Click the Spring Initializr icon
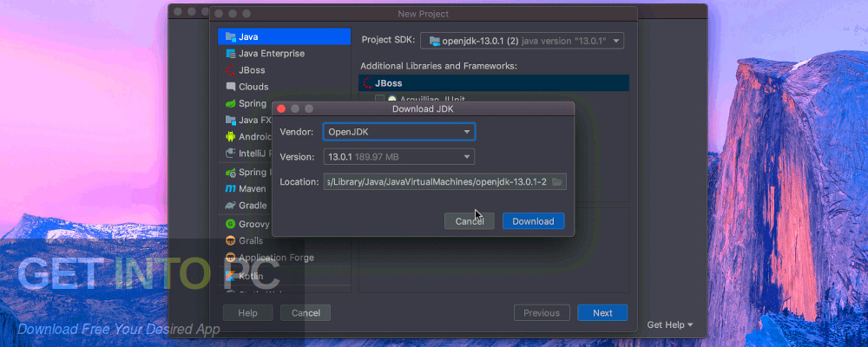The image size is (868, 347). (230, 173)
